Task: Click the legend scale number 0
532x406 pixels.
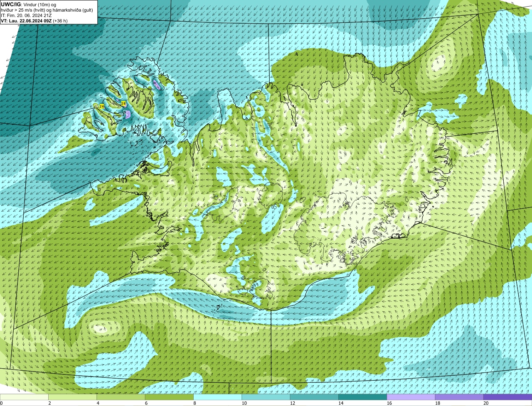Action: pyautogui.click(x=1, y=403)
